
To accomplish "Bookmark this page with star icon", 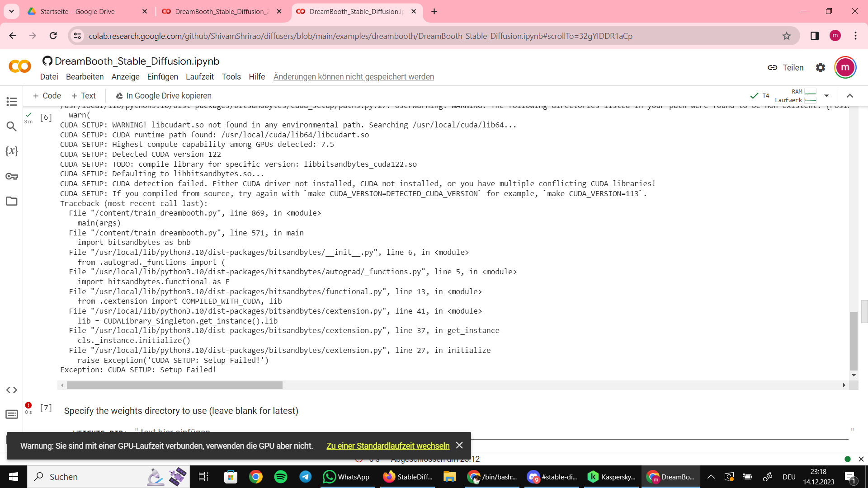I will point(787,36).
